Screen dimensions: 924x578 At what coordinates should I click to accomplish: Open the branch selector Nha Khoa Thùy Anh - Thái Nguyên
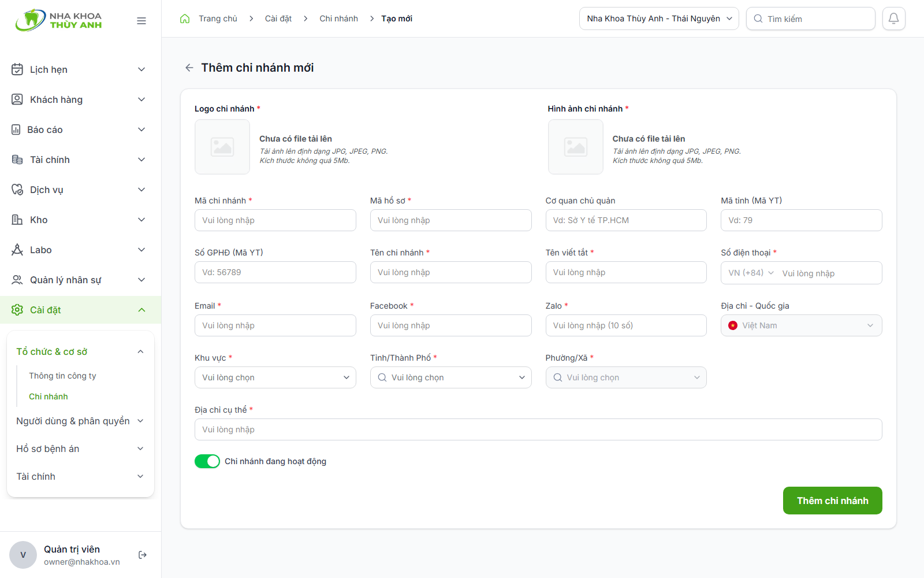pyautogui.click(x=659, y=18)
